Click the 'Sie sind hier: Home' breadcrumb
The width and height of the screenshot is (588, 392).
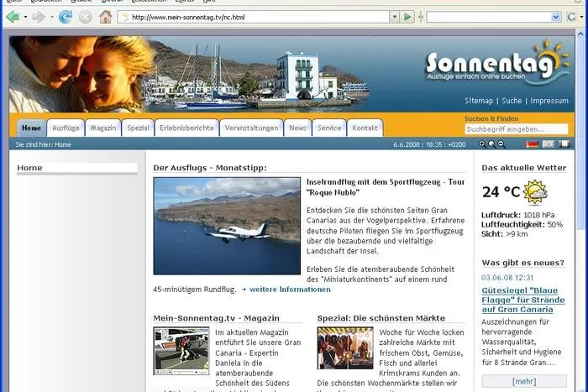[43, 144]
